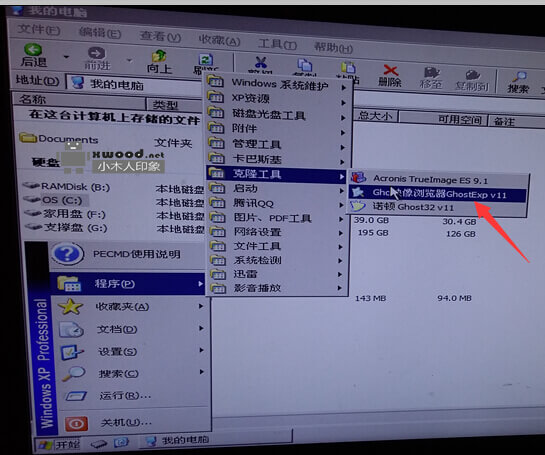
Task: Expand 磁盘光盘工具 submenu
Action: [x=277, y=114]
